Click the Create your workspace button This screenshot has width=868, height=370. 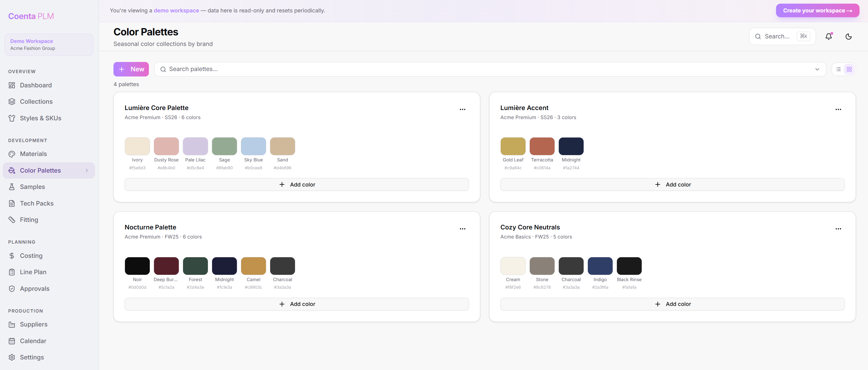(817, 11)
